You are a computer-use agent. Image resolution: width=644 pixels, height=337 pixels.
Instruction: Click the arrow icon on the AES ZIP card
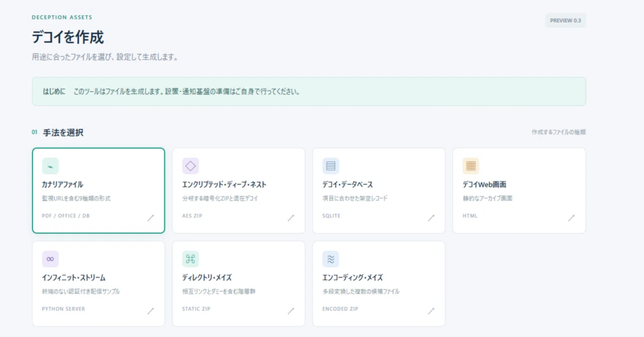point(291,218)
